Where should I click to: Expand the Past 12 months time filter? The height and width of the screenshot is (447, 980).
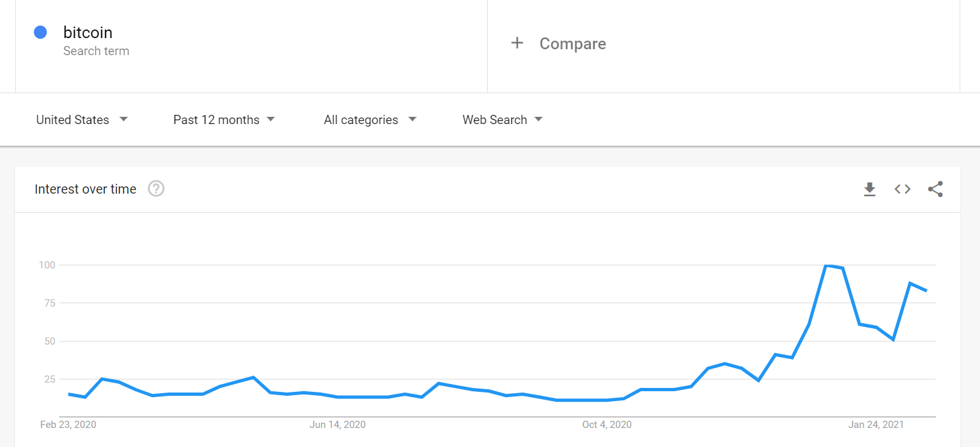(224, 119)
